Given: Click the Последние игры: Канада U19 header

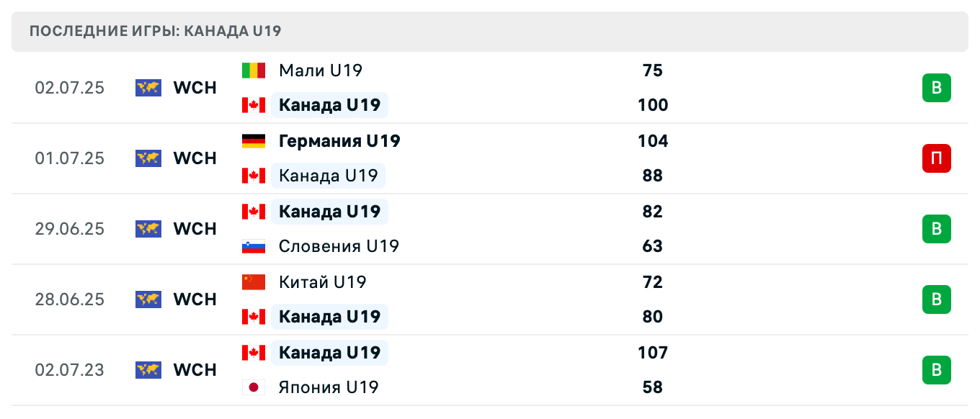Looking at the screenshot, I should 155,31.
